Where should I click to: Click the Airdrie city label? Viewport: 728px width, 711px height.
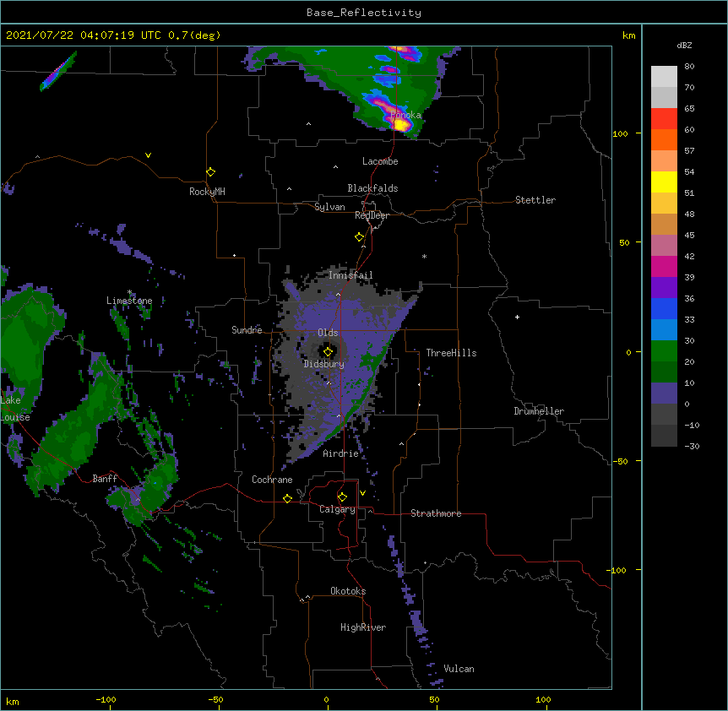pos(341,453)
